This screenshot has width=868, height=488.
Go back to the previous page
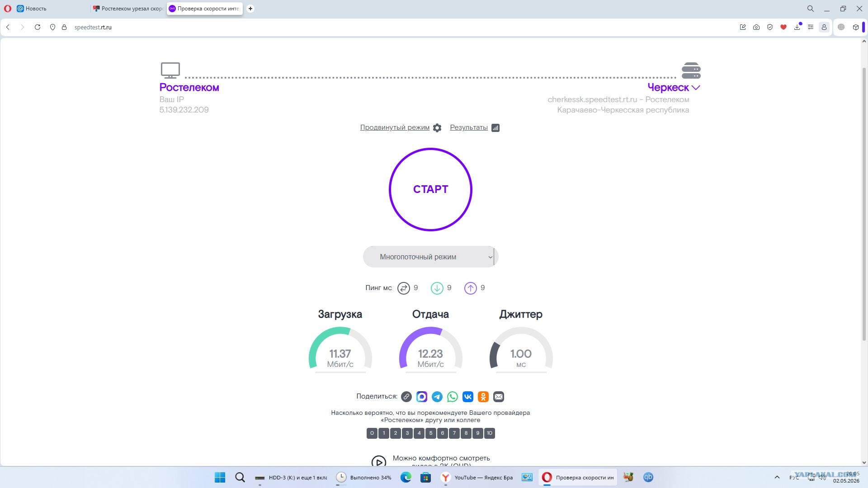[x=8, y=27]
